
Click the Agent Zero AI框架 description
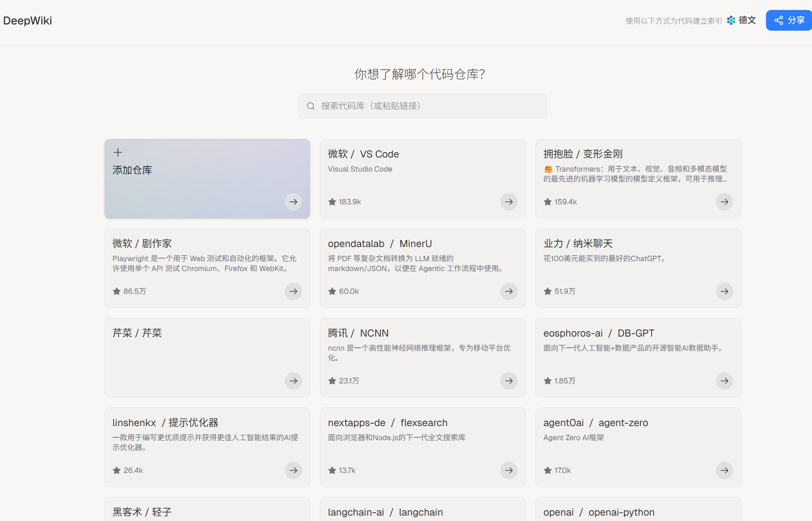click(x=574, y=438)
